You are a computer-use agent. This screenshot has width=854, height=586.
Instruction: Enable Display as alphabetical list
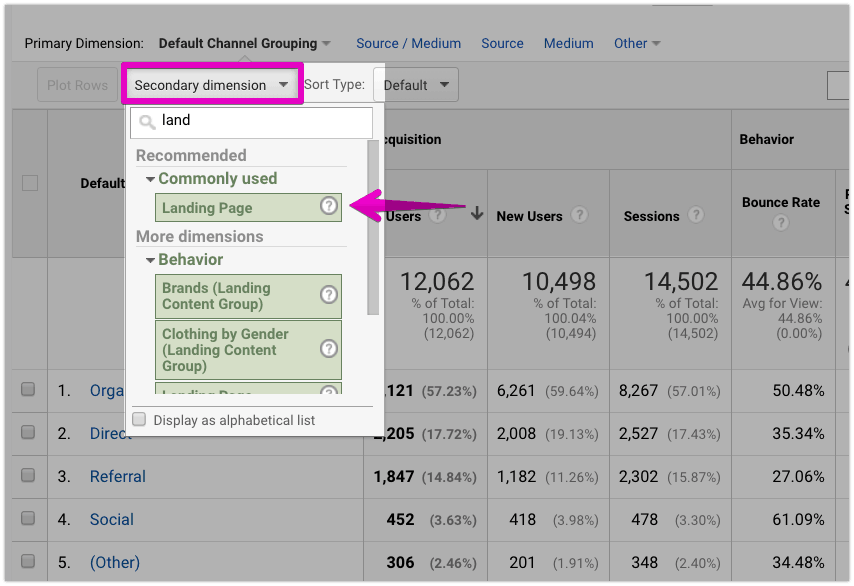(139, 419)
